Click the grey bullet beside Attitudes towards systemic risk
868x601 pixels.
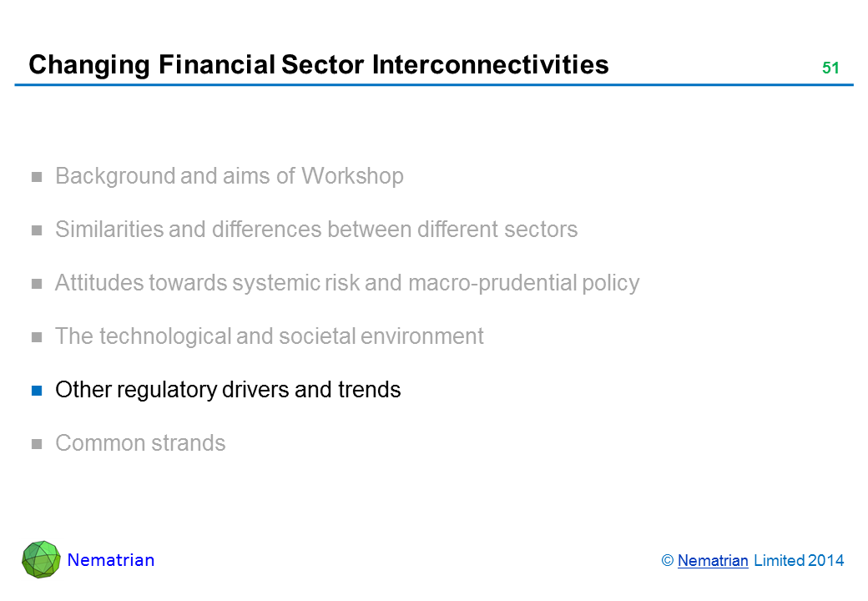37,284
